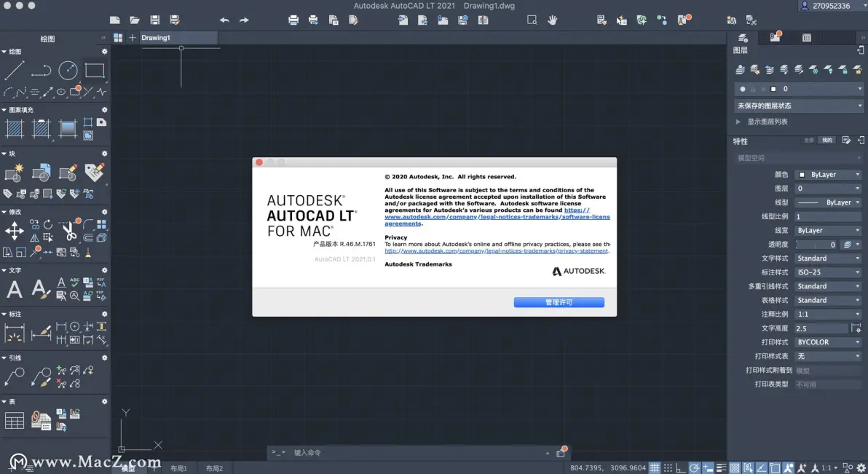Open the software license agreements link
868x474 pixels.
[x=497, y=216]
